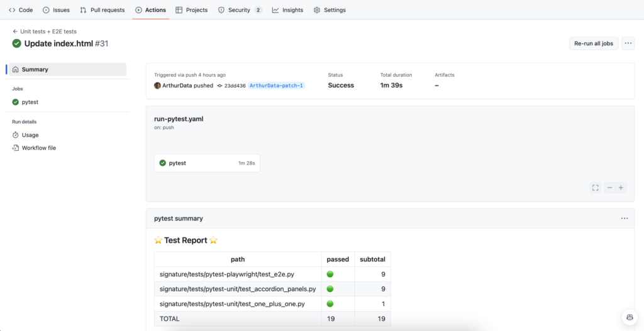This screenshot has width=644, height=331.
Task: Click green passed dot for test_one_plus_one.py
Action: 330,304
